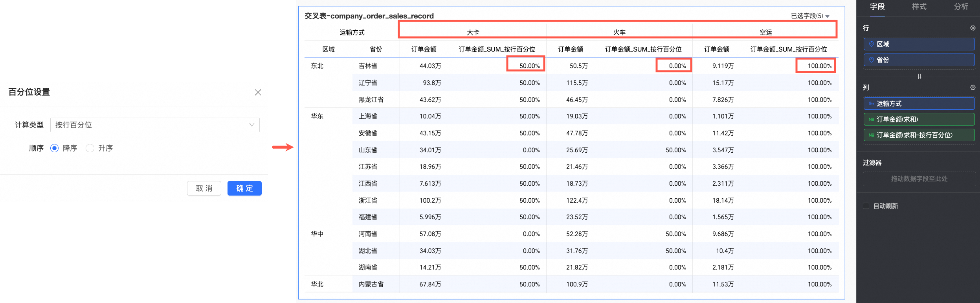Click the 确定 button
980x303 pixels.
click(x=244, y=188)
